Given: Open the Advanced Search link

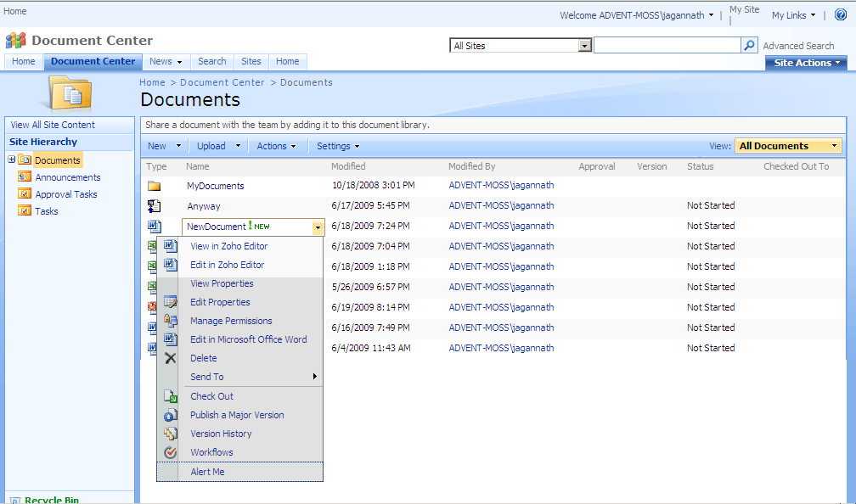Looking at the screenshot, I should pyautogui.click(x=798, y=46).
